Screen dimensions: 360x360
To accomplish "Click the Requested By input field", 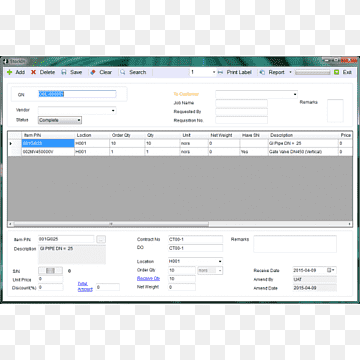I will tap(241, 112).
